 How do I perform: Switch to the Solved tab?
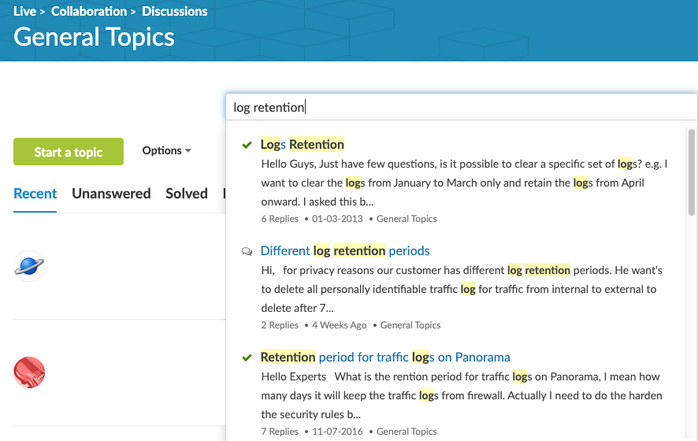186,194
